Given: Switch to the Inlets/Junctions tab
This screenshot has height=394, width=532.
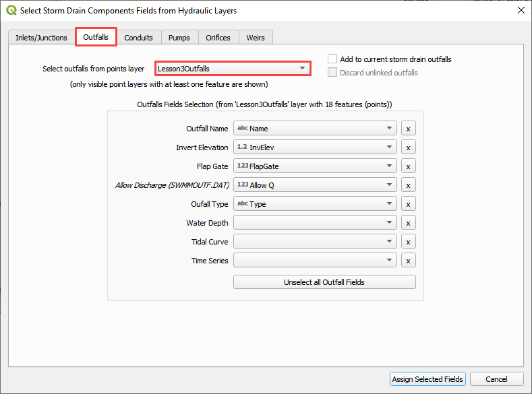Looking at the screenshot, I should coord(41,38).
